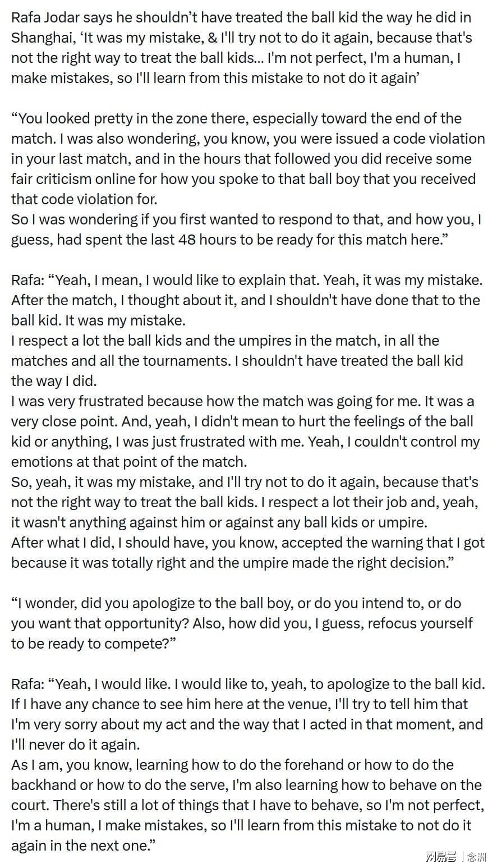
Task: Click the 网易号 watermark logo
Action: point(441,856)
